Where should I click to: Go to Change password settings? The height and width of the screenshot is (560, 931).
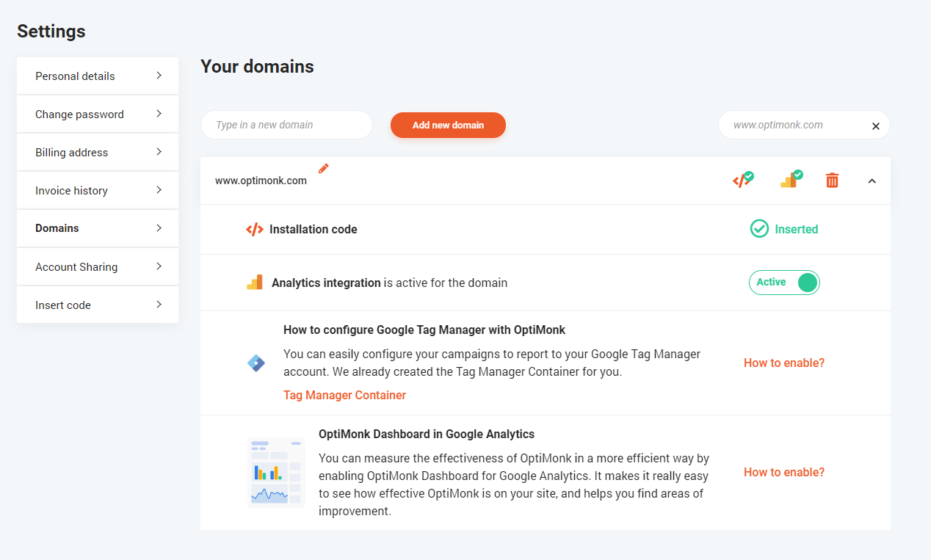[98, 114]
